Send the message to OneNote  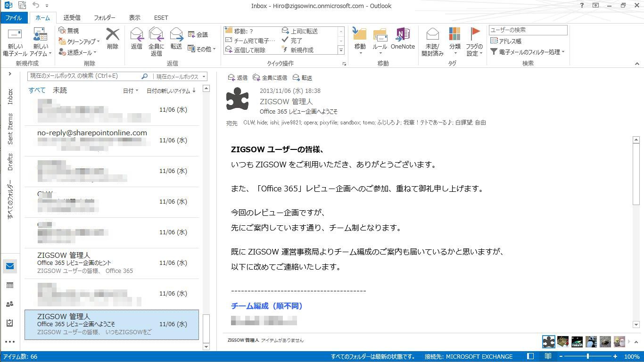pyautogui.click(x=403, y=39)
